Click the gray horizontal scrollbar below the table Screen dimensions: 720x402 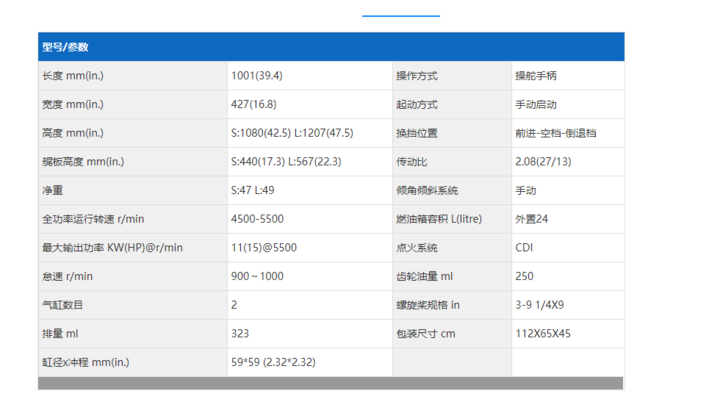point(330,383)
